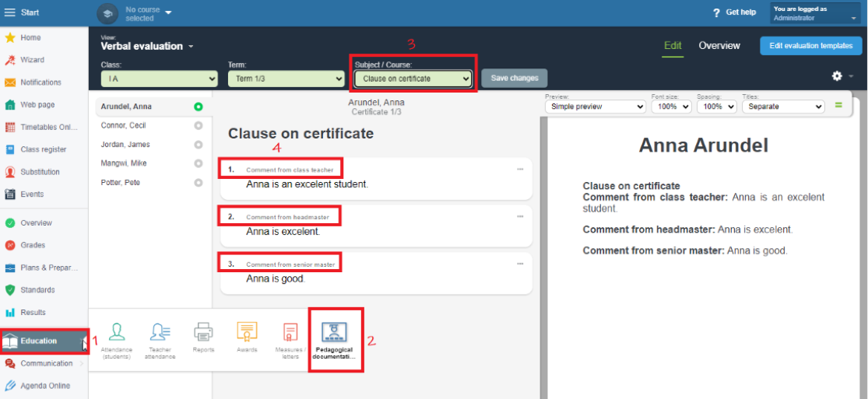This screenshot has height=399, width=868.
Task: Open the Font size 100% dropdown
Action: tap(672, 107)
